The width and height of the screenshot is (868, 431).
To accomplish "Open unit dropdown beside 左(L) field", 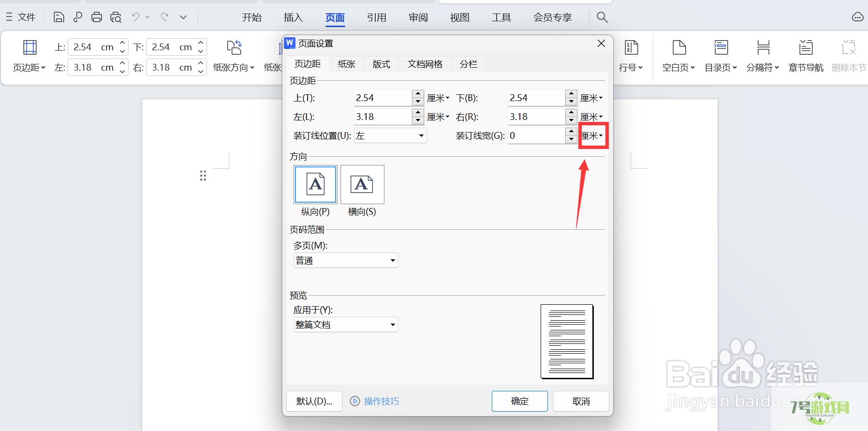I will [438, 117].
